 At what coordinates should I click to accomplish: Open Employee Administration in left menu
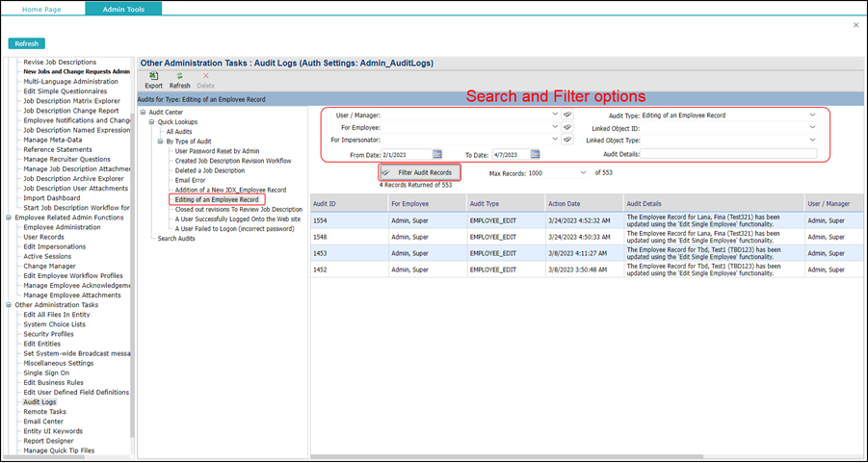pos(62,227)
